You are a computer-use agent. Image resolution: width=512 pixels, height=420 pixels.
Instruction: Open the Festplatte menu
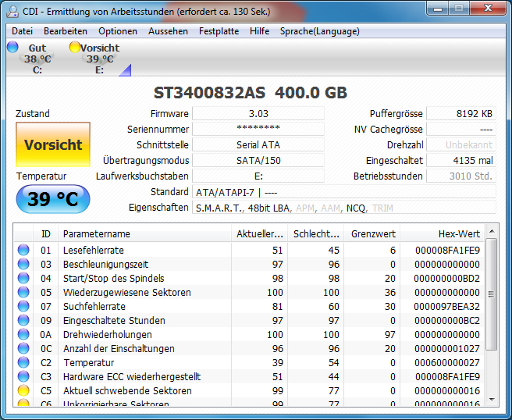click(219, 31)
